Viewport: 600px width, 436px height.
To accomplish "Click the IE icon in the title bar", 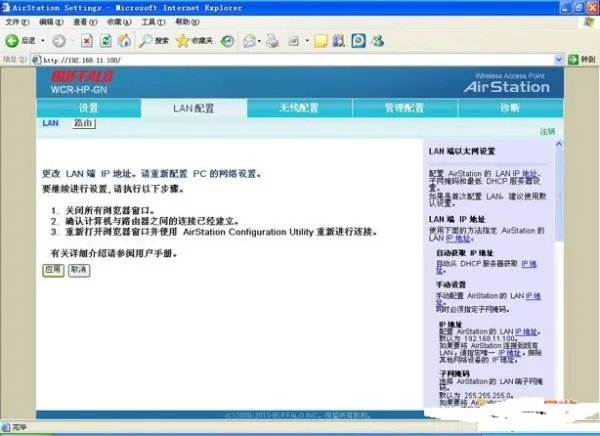I will pyautogui.click(x=6, y=7).
